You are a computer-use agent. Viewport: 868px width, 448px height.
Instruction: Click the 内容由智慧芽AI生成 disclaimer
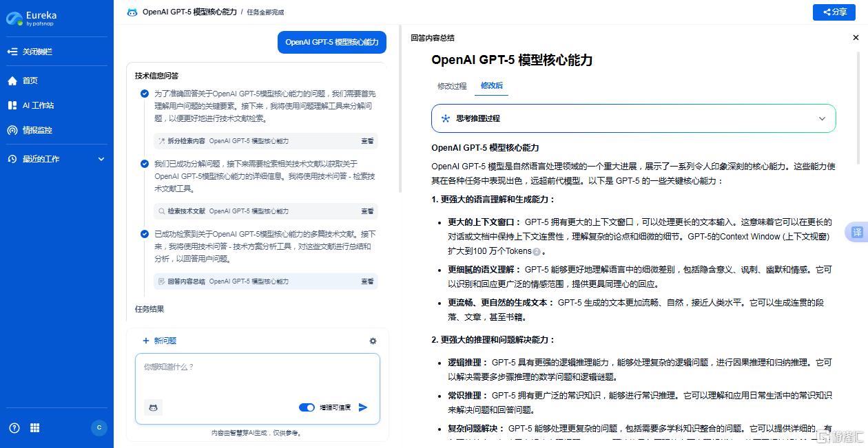257,434
